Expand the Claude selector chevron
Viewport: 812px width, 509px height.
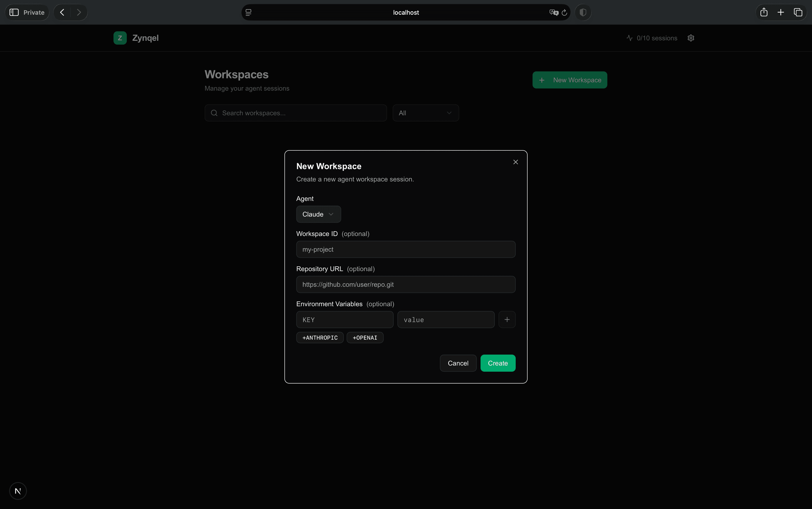click(x=331, y=214)
